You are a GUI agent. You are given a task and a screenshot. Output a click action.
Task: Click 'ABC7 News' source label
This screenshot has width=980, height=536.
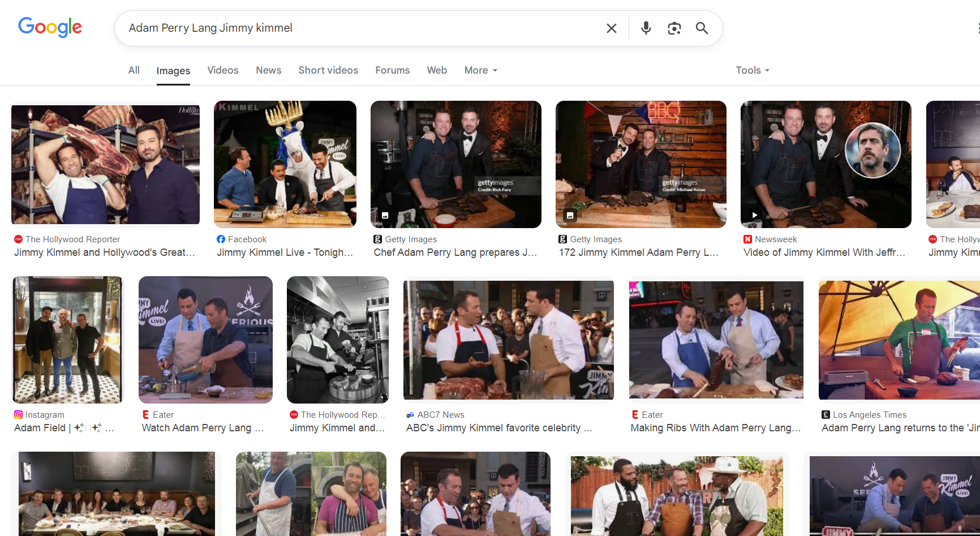click(441, 415)
